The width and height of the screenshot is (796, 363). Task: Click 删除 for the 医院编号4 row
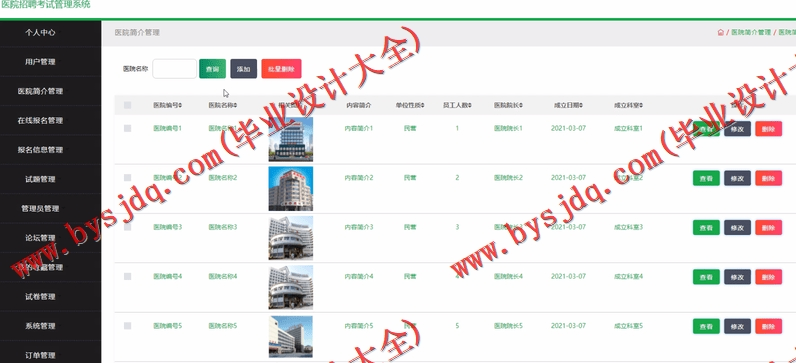click(769, 277)
